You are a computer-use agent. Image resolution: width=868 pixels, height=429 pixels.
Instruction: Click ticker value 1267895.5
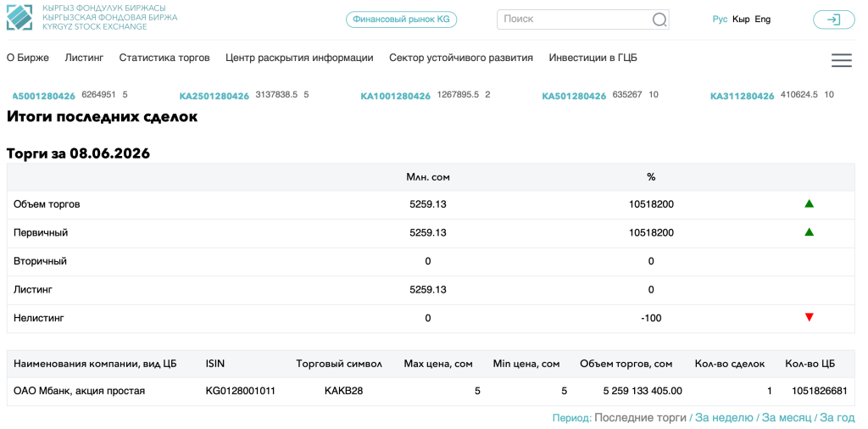tap(458, 95)
